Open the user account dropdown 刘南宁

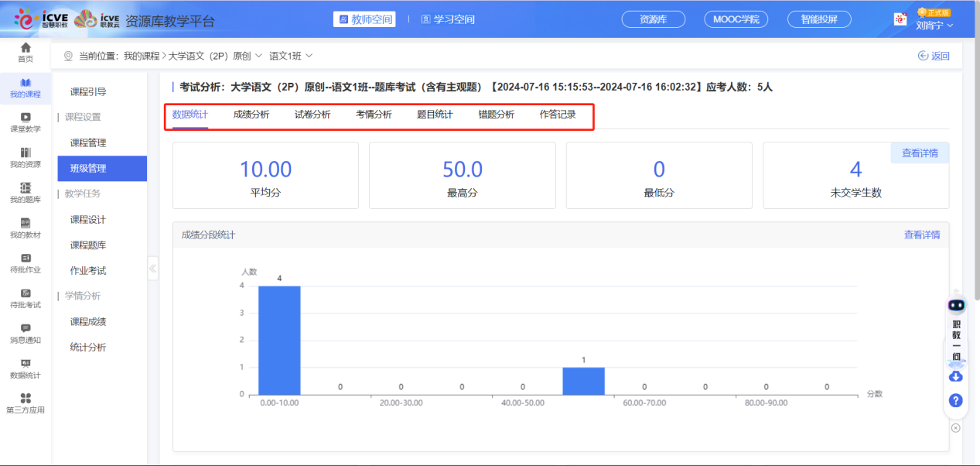[934, 26]
